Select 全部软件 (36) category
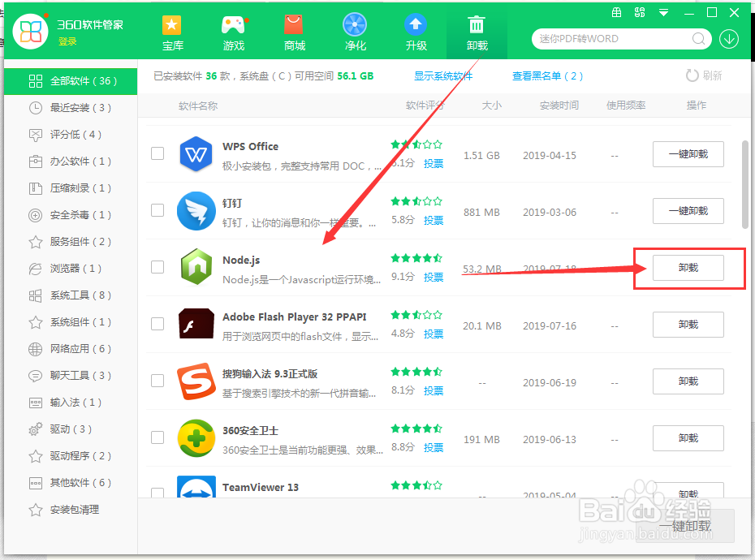The image size is (755, 560). pos(71,81)
